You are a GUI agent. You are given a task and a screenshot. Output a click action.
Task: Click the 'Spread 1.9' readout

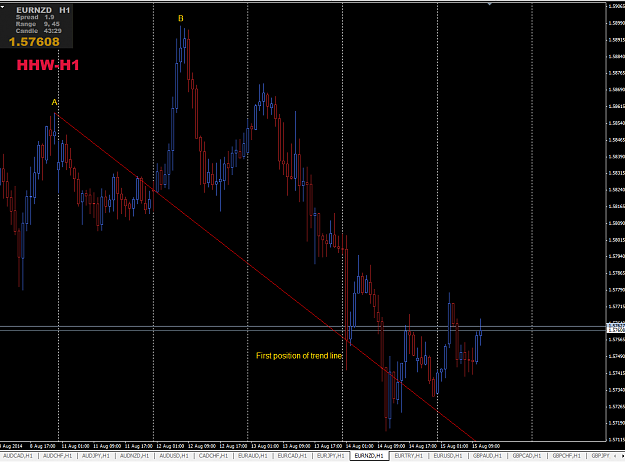click(35, 17)
